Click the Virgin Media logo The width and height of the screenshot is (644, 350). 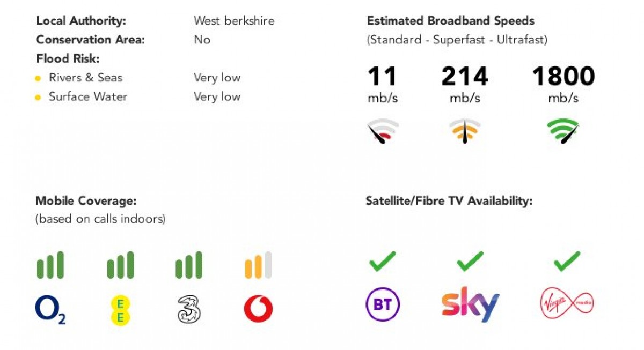pyautogui.click(x=567, y=304)
